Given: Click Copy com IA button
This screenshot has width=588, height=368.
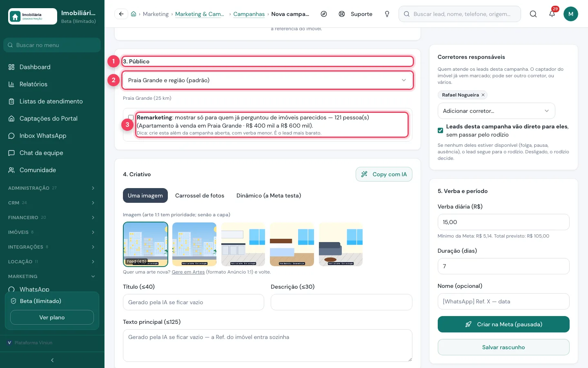Looking at the screenshot, I should tap(384, 174).
